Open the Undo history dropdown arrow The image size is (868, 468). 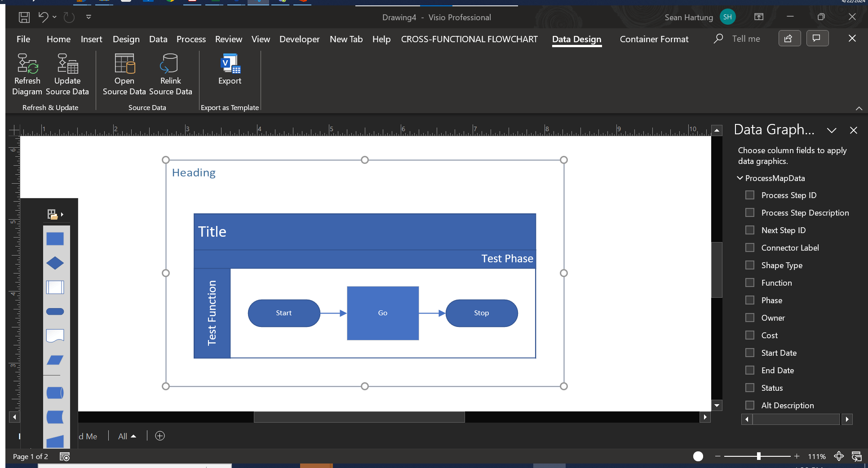click(54, 17)
